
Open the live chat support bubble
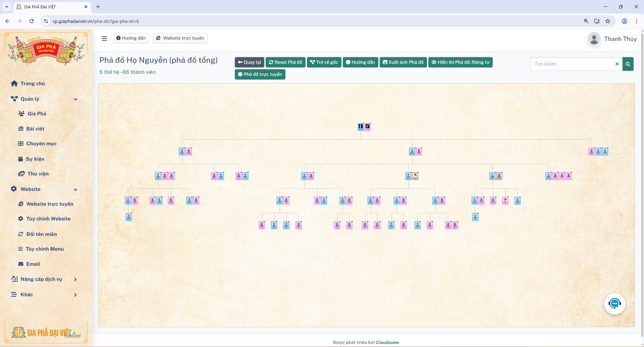tap(614, 304)
